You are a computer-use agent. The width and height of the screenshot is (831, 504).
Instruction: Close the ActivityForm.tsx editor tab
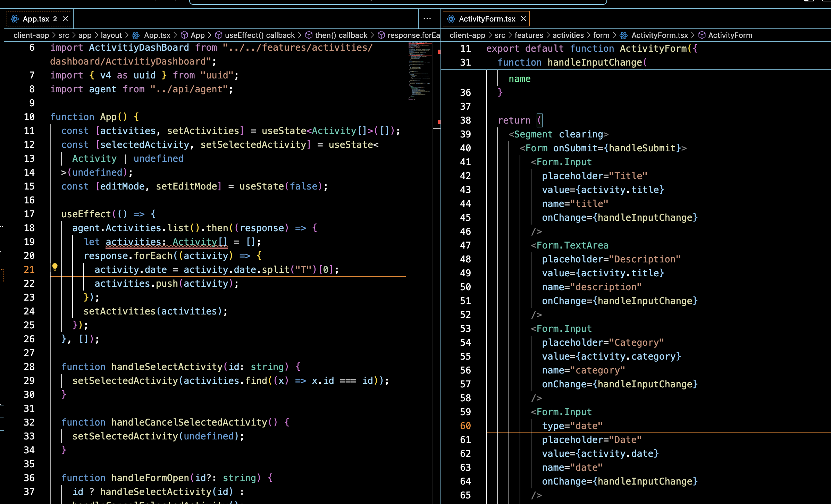pyautogui.click(x=524, y=19)
